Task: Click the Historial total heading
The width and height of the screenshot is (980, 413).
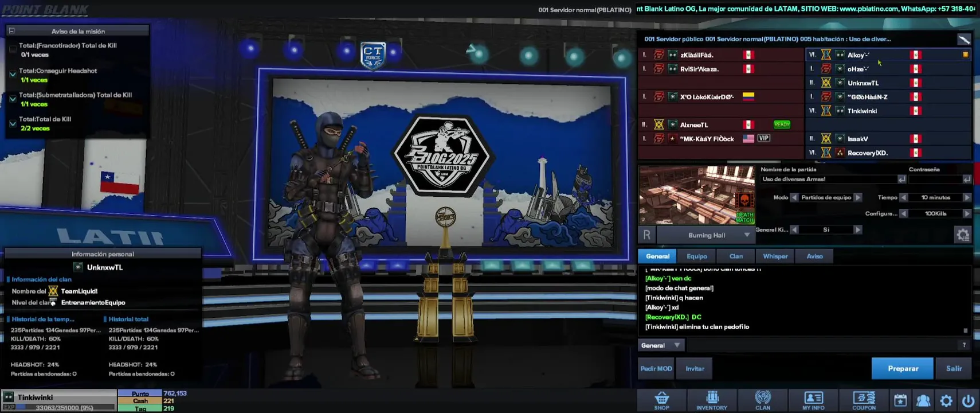Action: (x=128, y=319)
